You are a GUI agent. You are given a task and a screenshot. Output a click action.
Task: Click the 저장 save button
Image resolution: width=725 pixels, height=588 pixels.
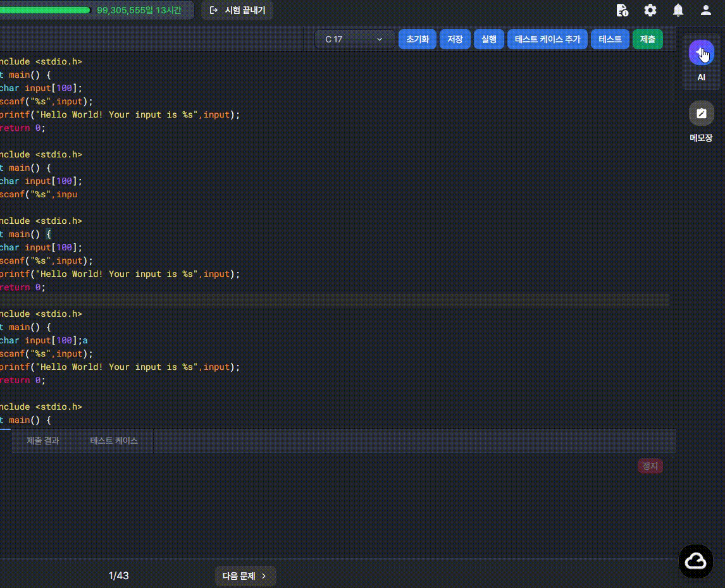455,39
